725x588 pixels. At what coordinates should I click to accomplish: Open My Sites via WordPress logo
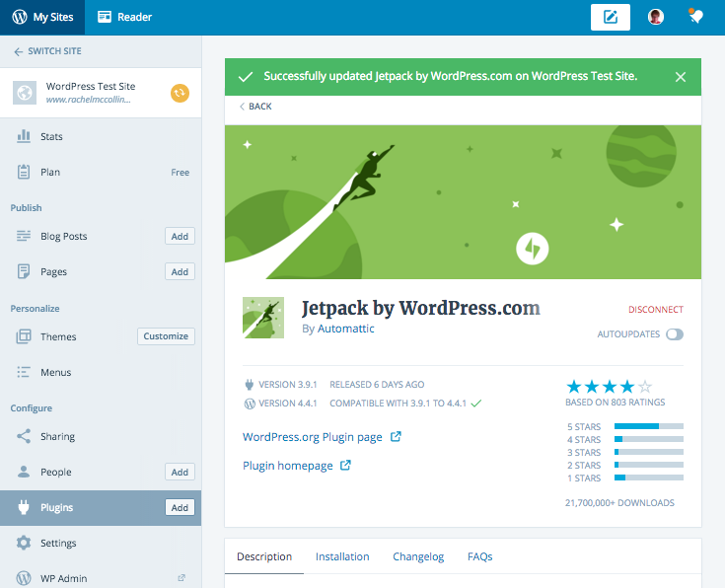pyautogui.click(x=20, y=17)
